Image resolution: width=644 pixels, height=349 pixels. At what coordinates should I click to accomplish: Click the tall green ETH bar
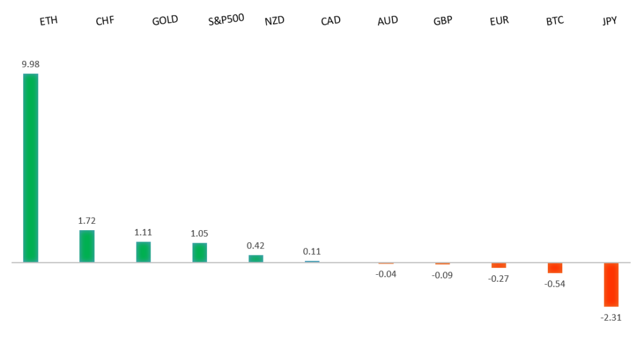pyautogui.click(x=31, y=167)
